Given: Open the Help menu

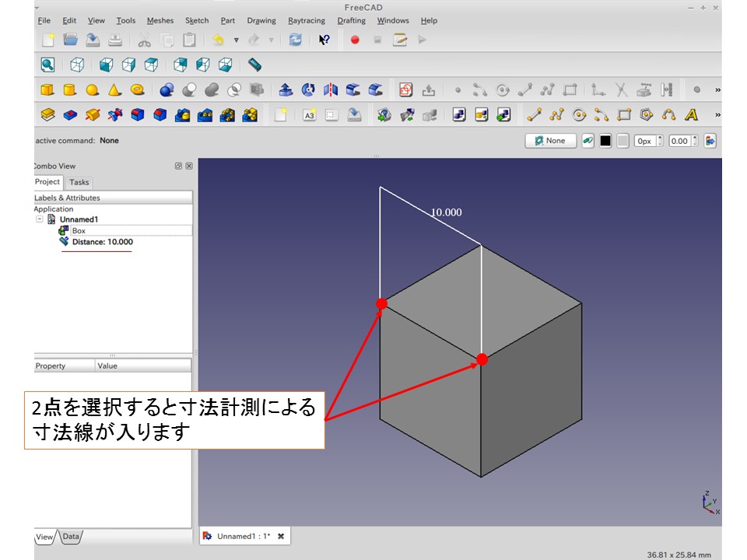Looking at the screenshot, I should pyautogui.click(x=429, y=20).
